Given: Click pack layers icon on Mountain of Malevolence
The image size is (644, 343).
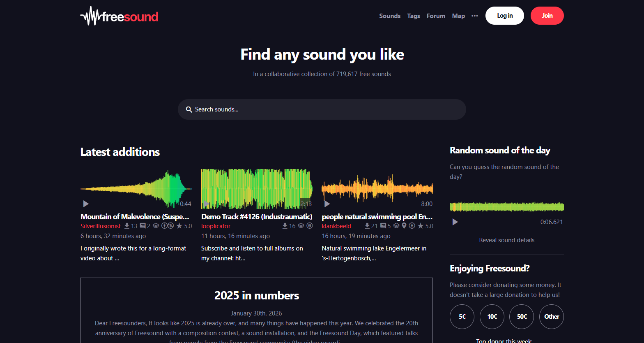Looking at the screenshot, I should tap(156, 226).
